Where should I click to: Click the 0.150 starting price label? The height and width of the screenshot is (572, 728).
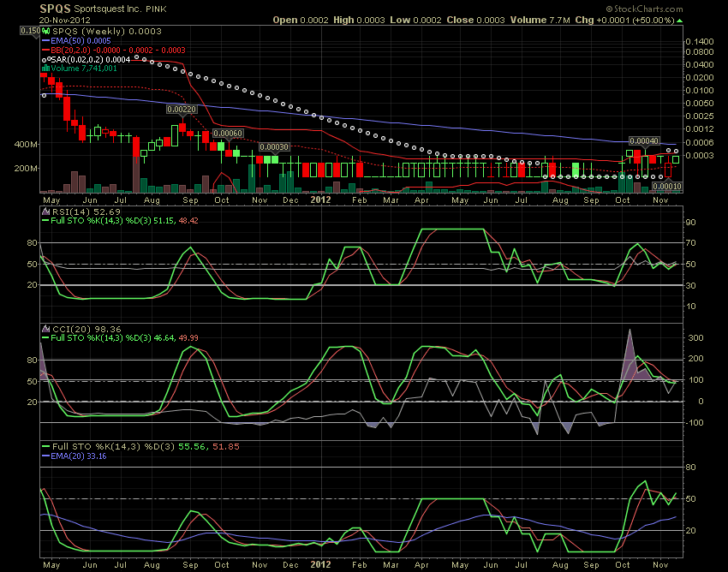(x=30, y=30)
